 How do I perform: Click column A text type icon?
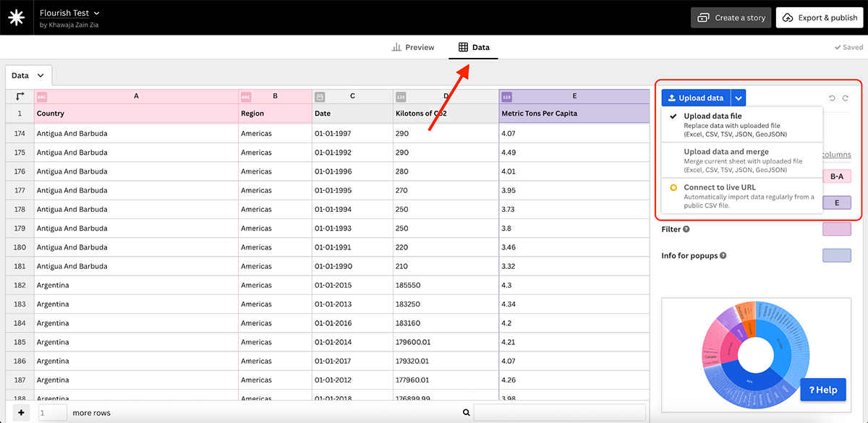click(41, 96)
